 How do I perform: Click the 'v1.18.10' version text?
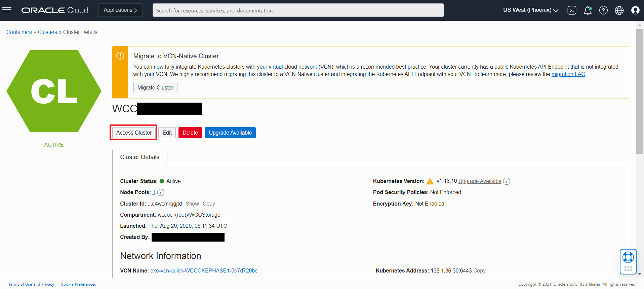[x=447, y=181]
